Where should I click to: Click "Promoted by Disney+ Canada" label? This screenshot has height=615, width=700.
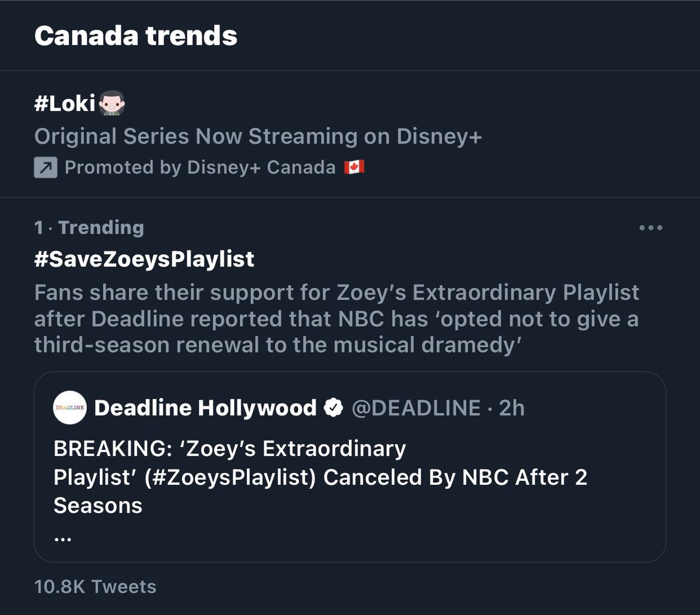[199, 168]
